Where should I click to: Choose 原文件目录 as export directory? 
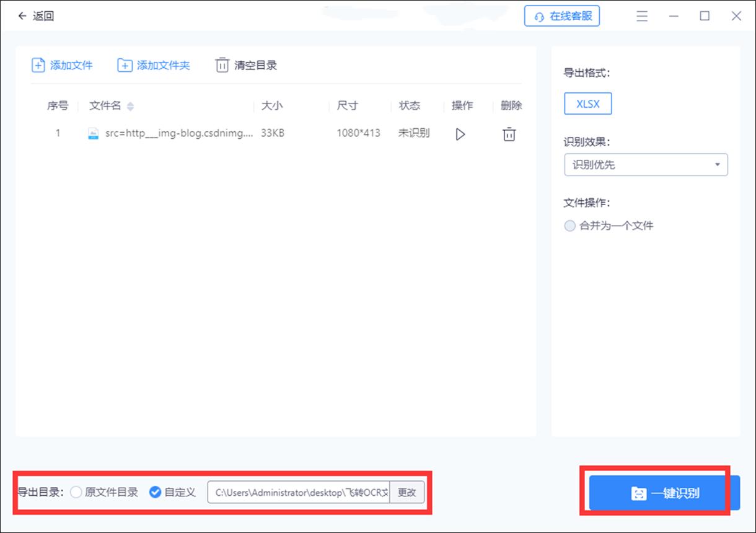(76, 492)
